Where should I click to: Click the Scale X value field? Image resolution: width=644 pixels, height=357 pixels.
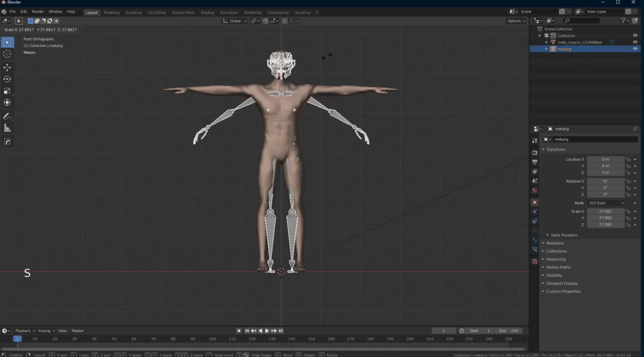(605, 211)
